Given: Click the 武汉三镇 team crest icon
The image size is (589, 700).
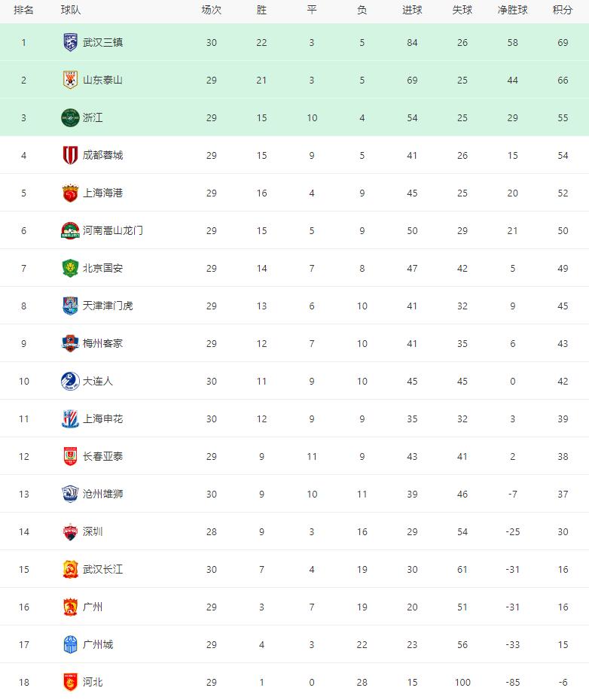Looking at the screenshot, I should [70, 42].
